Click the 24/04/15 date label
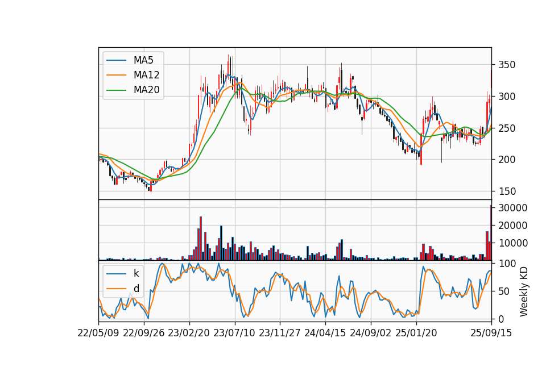The height and width of the screenshot is (392, 546). tap(325, 333)
